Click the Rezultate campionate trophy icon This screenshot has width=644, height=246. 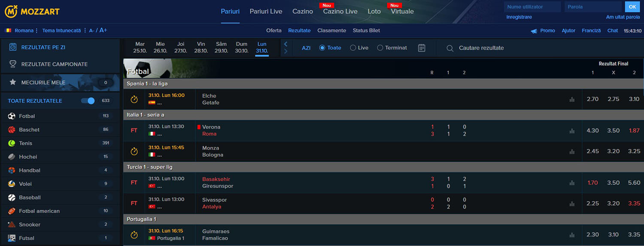point(13,64)
